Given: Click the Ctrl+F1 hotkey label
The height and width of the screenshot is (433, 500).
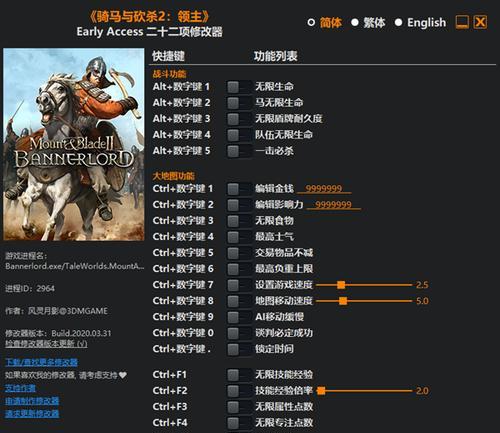Looking at the screenshot, I should (x=170, y=375).
